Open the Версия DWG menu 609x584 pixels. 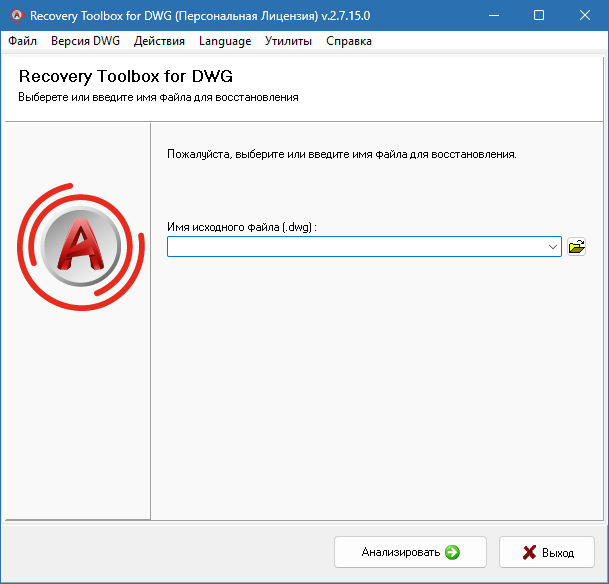coord(85,41)
